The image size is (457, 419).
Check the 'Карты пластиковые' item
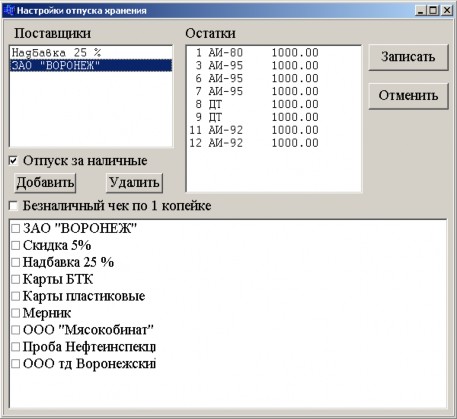pos(16,296)
